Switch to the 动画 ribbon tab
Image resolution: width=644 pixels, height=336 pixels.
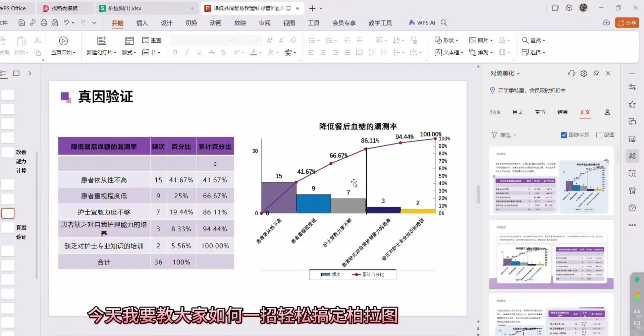click(215, 23)
